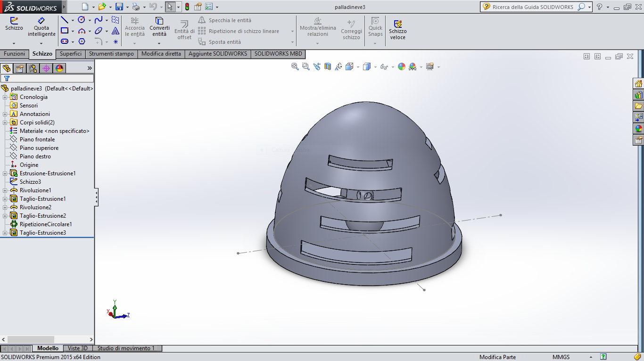Screen dimensions: 644x361
Task: Open dropdown arrow beside Save icon
Action: pos(127,7)
